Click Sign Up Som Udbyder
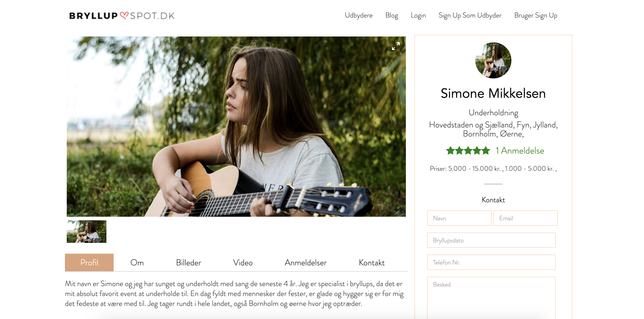The height and width of the screenshot is (319, 644). click(470, 16)
